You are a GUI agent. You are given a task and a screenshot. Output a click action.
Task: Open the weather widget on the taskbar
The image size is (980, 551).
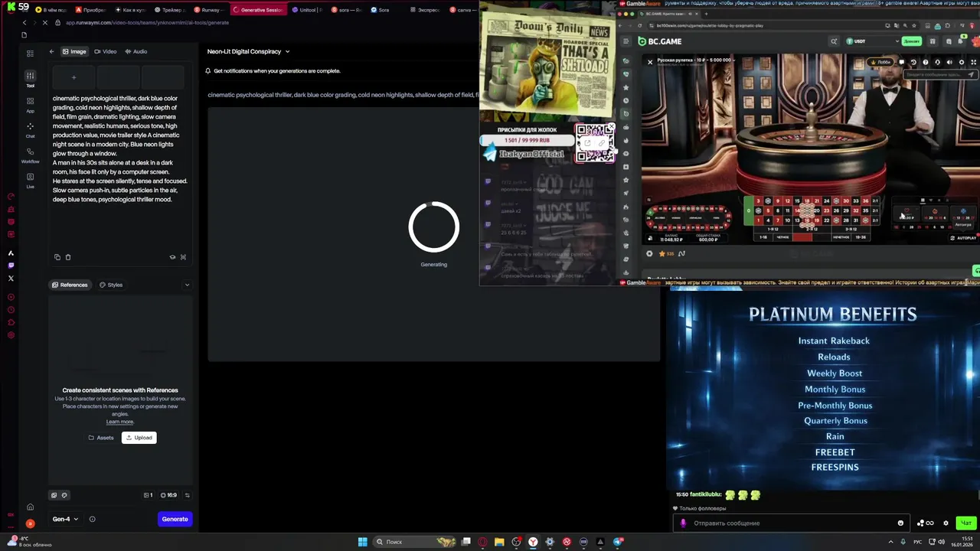(x=31, y=541)
